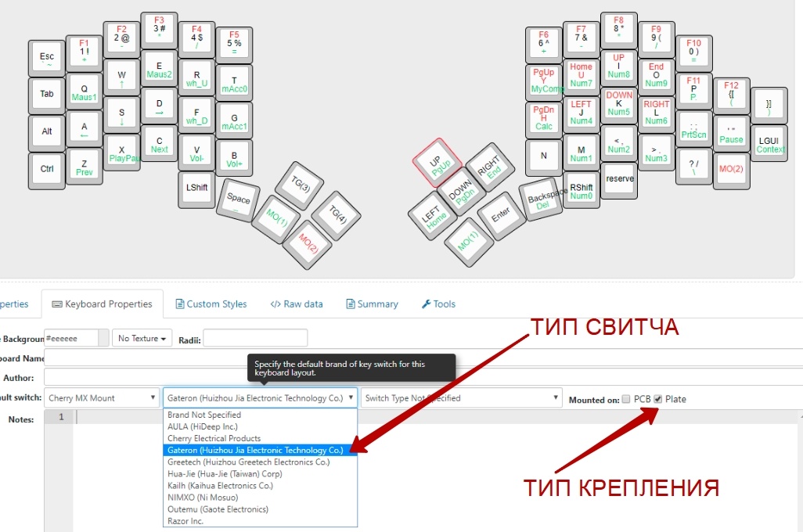Select the Tab key on the layout
Image resolution: width=803 pixels, height=532 pixels.
click(47, 95)
